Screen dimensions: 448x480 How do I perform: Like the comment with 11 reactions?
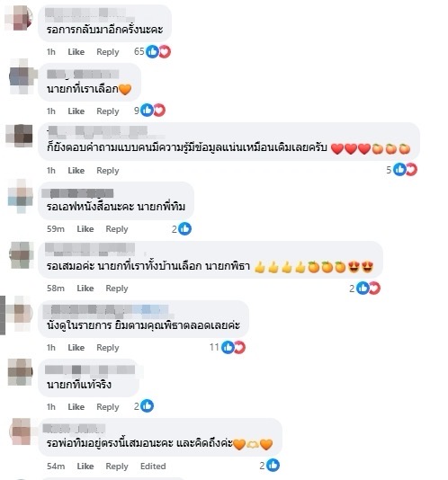76,348
